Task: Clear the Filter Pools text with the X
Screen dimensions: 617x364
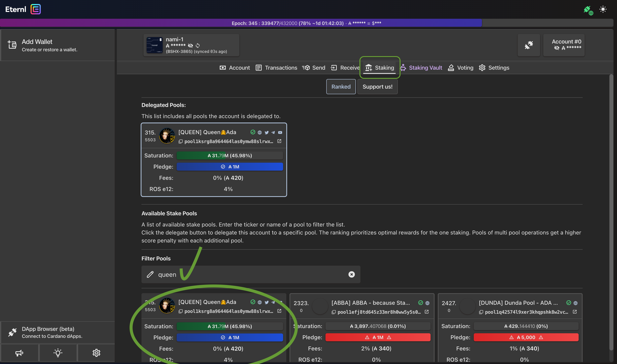Action: pyautogui.click(x=351, y=274)
